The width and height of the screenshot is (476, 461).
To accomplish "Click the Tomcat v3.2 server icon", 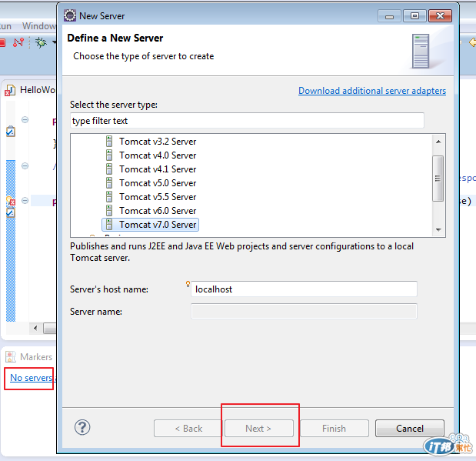I will coord(109,142).
